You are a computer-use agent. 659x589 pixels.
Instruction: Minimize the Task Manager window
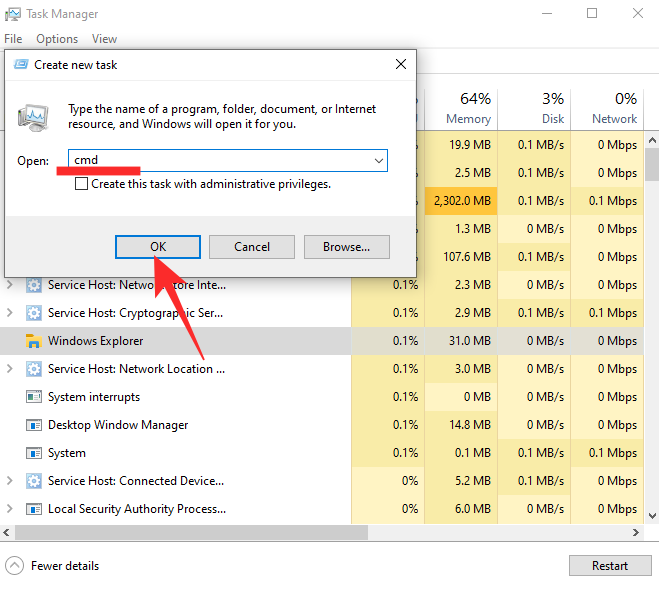[x=547, y=13]
